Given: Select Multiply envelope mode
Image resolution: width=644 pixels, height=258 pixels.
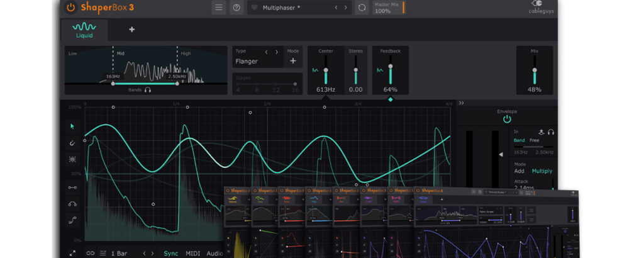Looking at the screenshot, I should coord(542,171).
